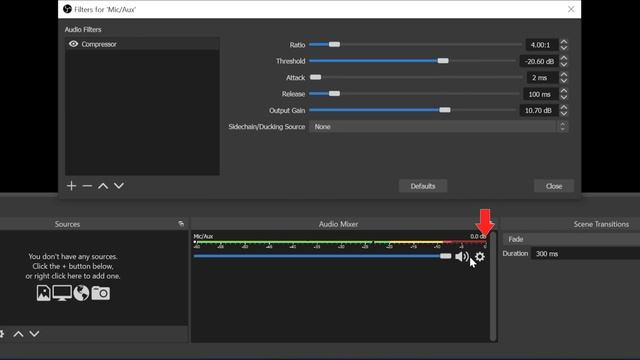Click the Scene Transitions panel header

pos(601,224)
